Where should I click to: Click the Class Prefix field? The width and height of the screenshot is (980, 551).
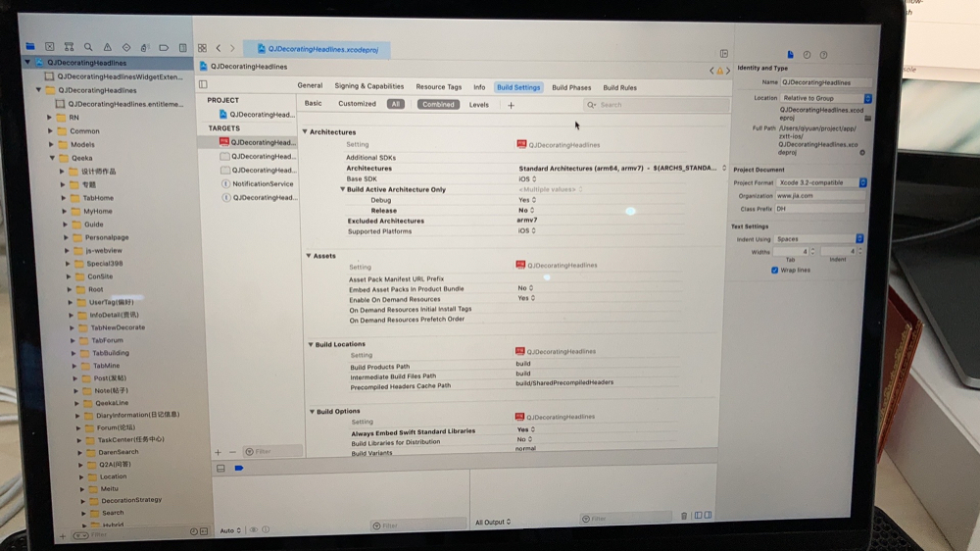click(x=820, y=209)
